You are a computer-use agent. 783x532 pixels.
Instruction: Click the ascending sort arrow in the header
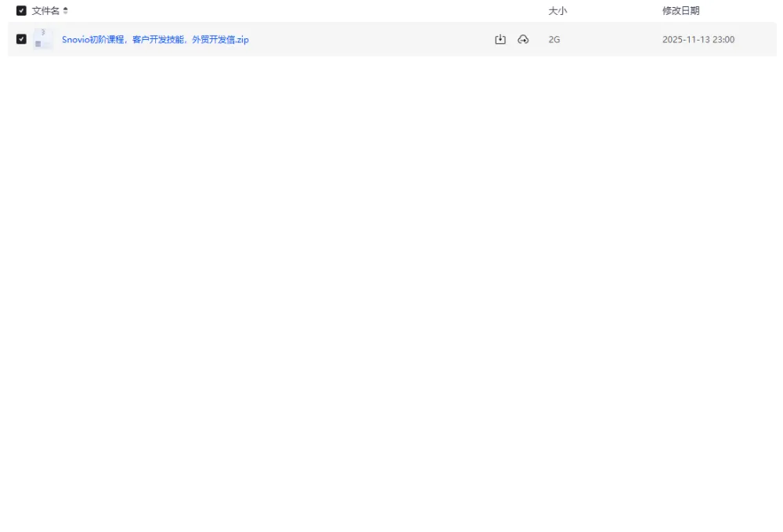pyautogui.click(x=66, y=9)
